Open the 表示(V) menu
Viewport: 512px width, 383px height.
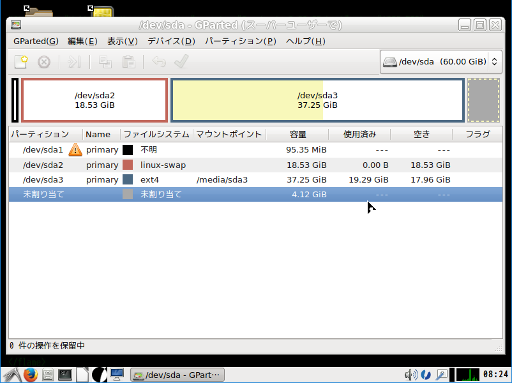[122, 41]
